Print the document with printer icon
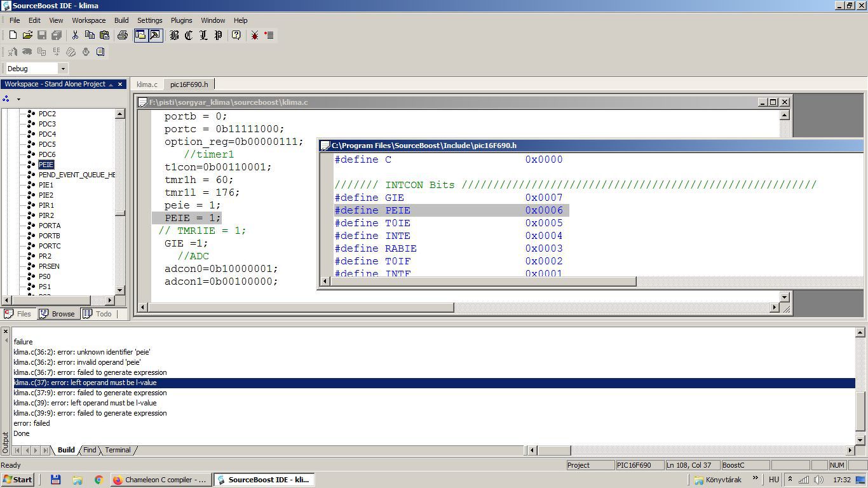Screen dimensions: 868x488 [x=123, y=36]
